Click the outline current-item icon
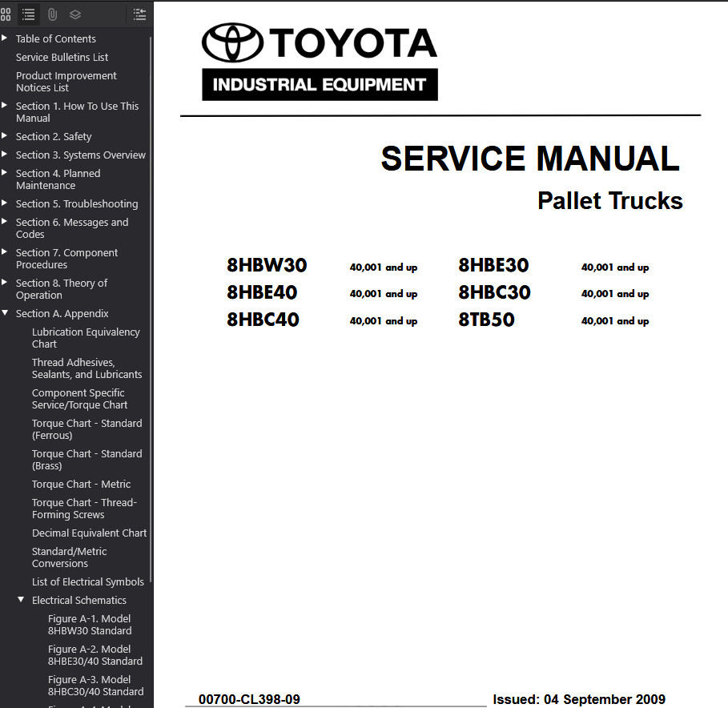728x708 pixels. pyautogui.click(x=139, y=15)
